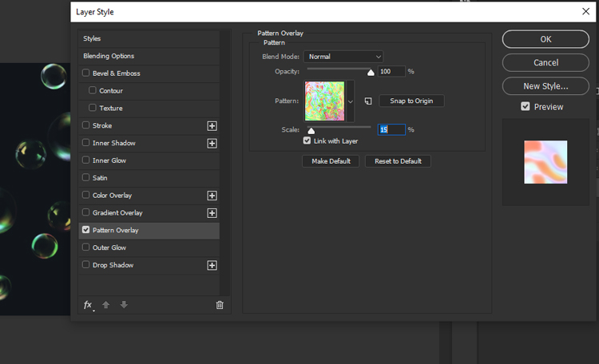The width and height of the screenshot is (599, 364).
Task: Click the move effect down arrow
Action: pos(124,305)
